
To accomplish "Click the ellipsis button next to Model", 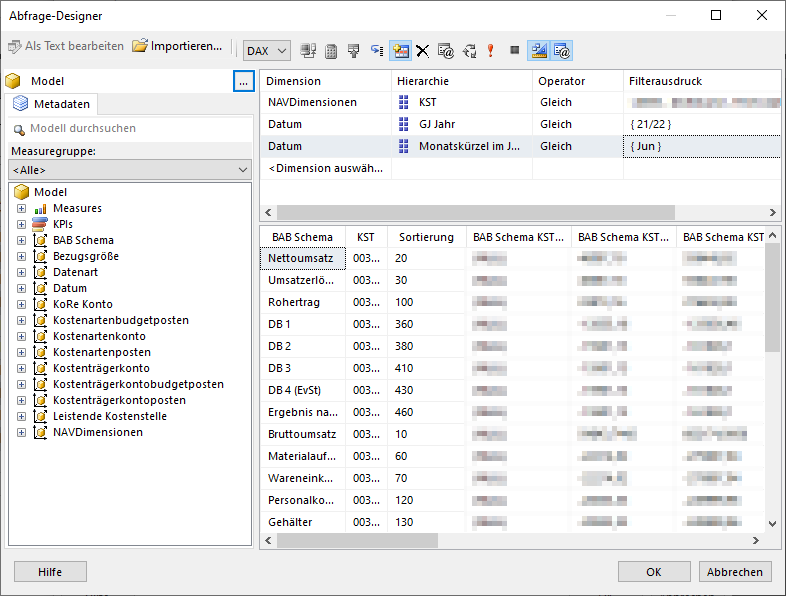I will coord(244,81).
